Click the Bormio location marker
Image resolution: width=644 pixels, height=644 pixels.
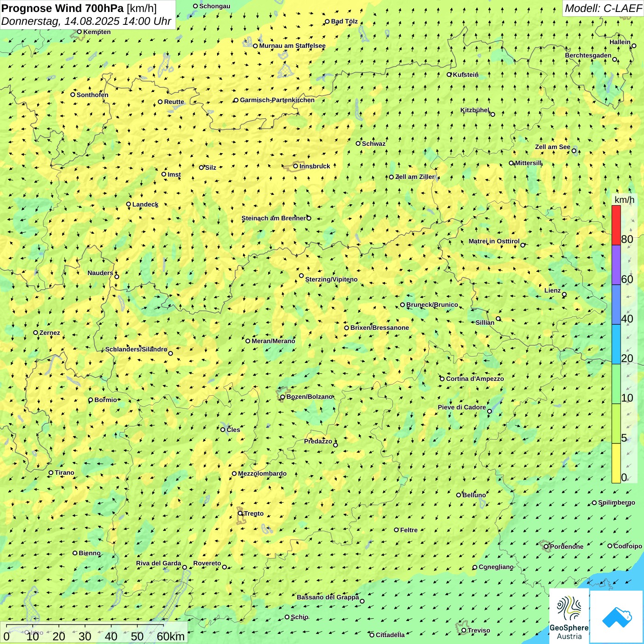pos(91,400)
